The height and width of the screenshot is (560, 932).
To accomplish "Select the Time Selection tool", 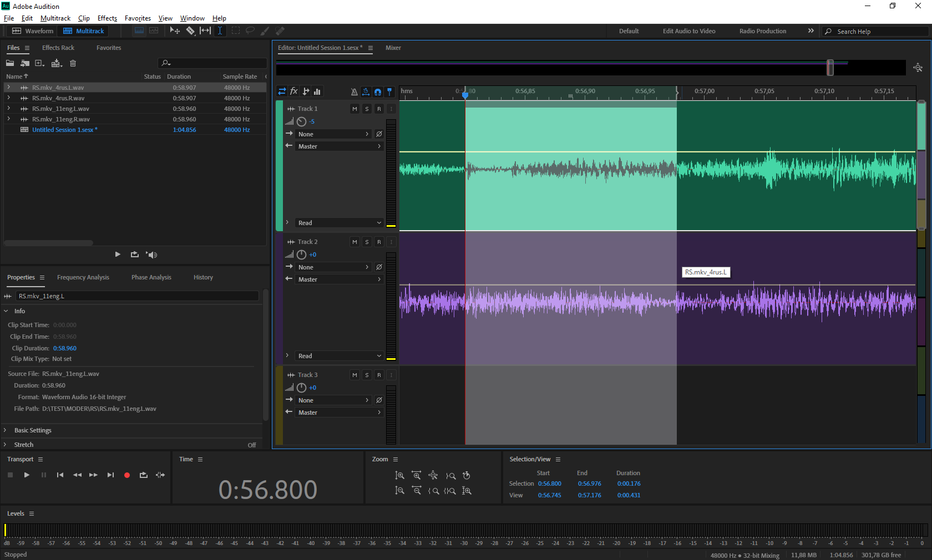I will pyautogui.click(x=220, y=31).
